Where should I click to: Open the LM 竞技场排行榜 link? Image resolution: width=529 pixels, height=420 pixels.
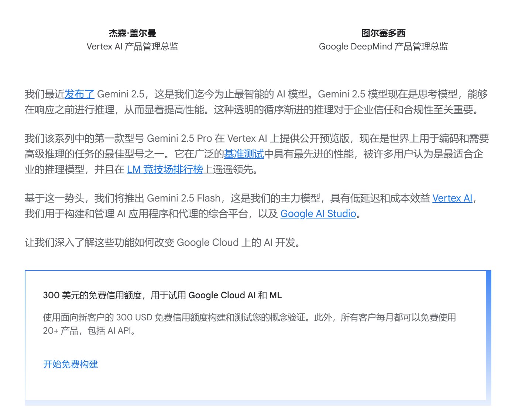tap(165, 169)
